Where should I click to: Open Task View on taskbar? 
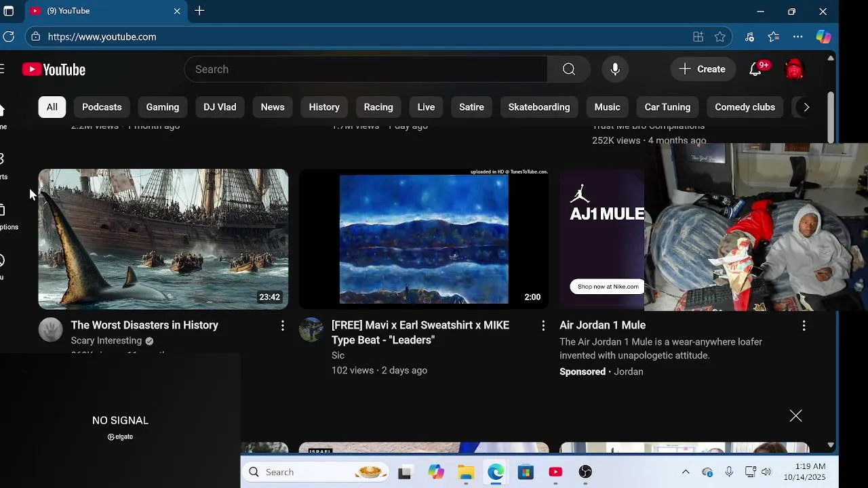coord(405,472)
